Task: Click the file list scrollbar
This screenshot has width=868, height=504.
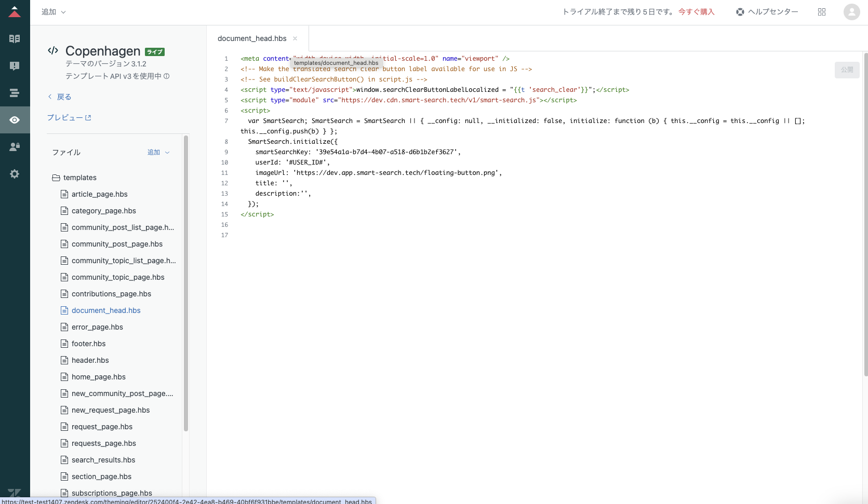Action: (186, 283)
